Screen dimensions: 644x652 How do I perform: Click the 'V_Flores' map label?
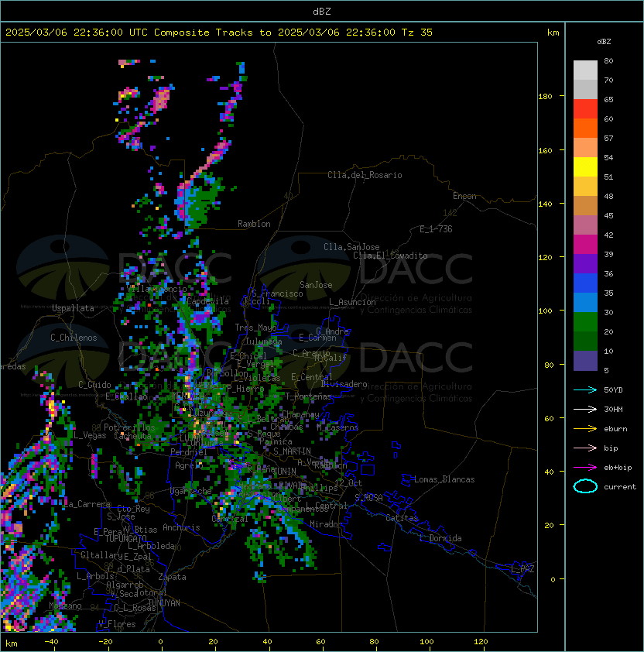(x=117, y=624)
